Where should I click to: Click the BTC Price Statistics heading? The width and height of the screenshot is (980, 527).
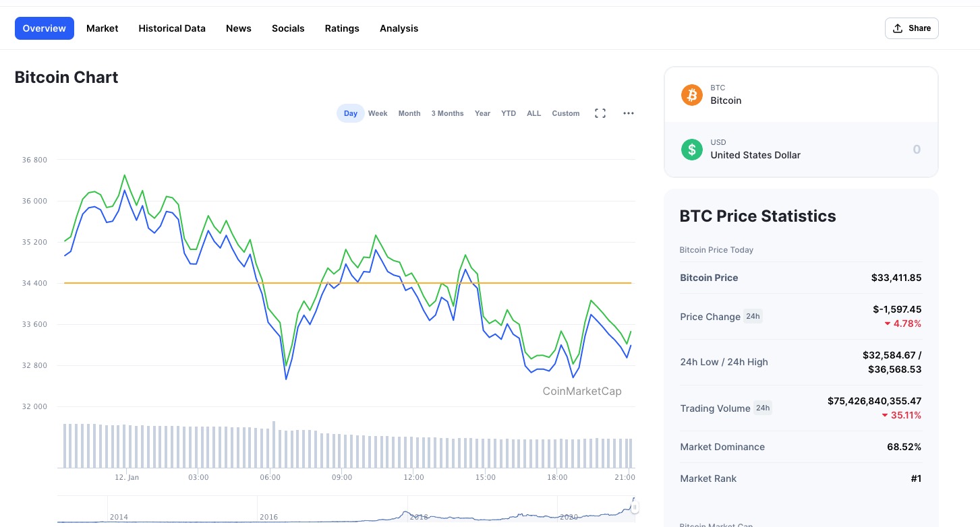click(x=758, y=216)
